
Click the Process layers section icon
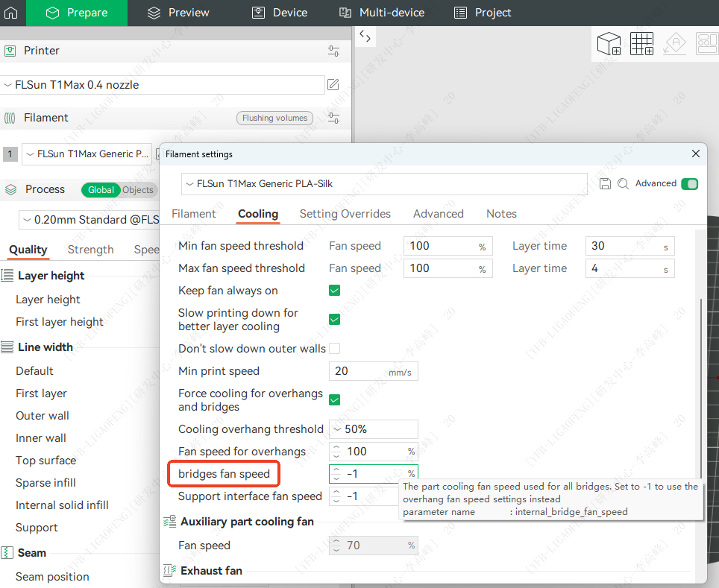coord(10,189)
